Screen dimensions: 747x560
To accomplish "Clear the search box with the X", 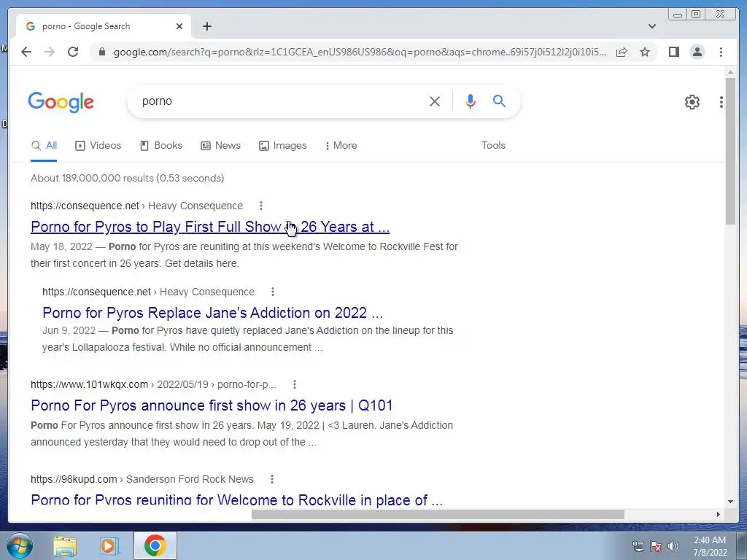I will click(435, 101).
